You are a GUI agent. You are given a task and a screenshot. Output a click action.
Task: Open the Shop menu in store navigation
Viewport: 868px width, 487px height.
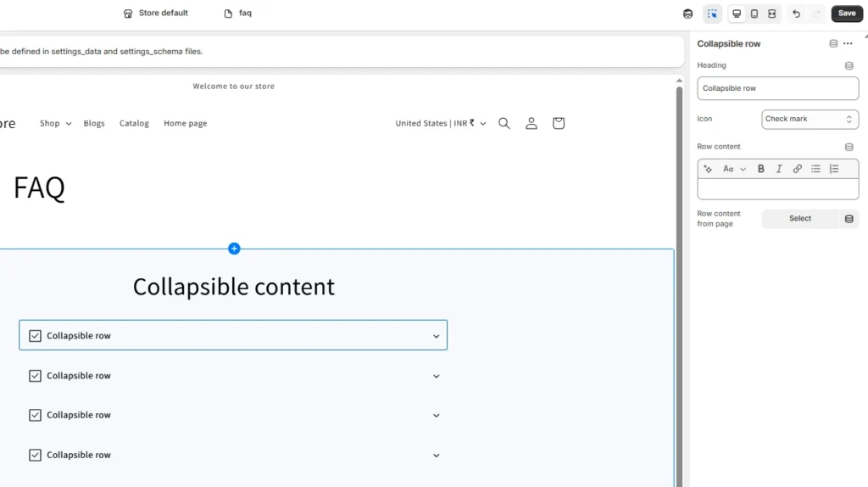(x=55, y=124)
